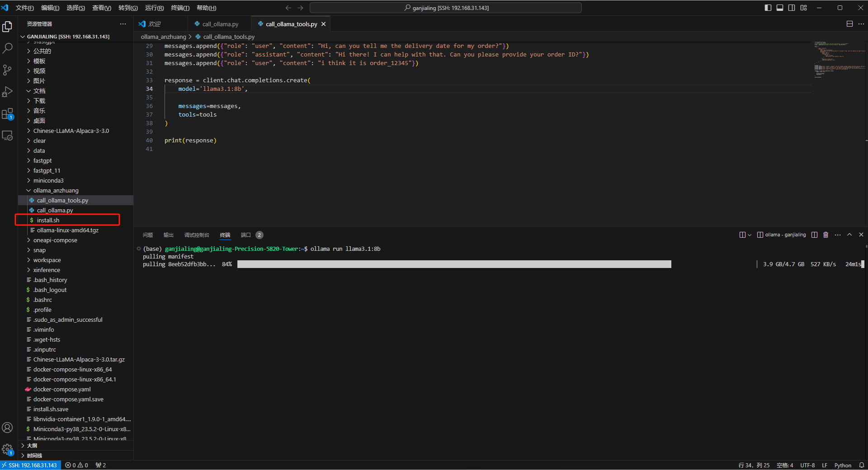Click the SSH remote status indicator
The width and height of the screenshot is (868, 470).
tap(30, 465)
